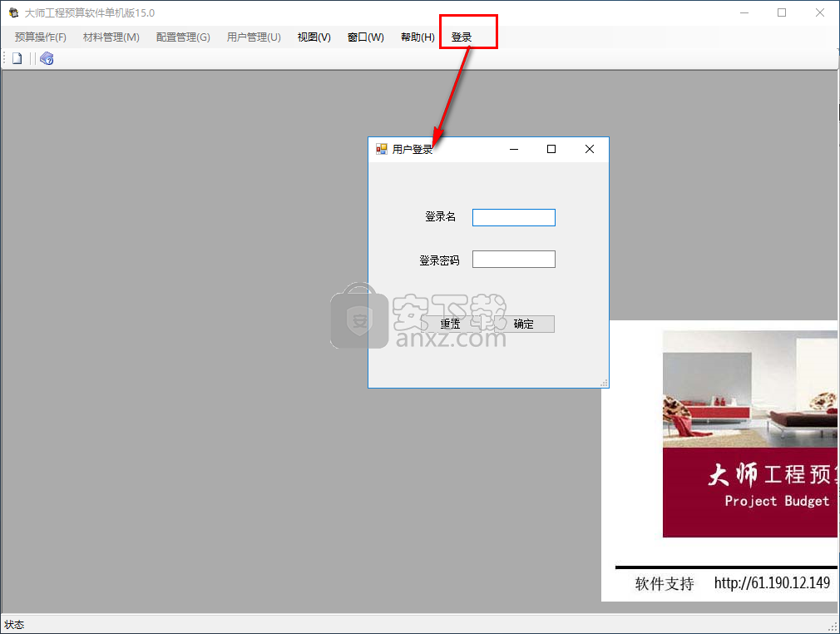Screen dimensions: 840x634
Task: Click the 登录 menu item
Action: click(x=462, y=37)
